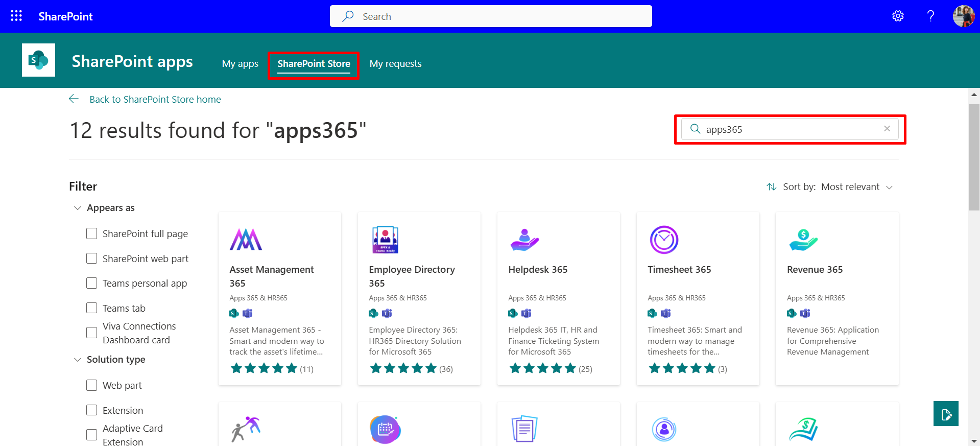This screenshot has width=980, height=446.
Task: Open the user profile avatar
Action: [x=964, y=16]
